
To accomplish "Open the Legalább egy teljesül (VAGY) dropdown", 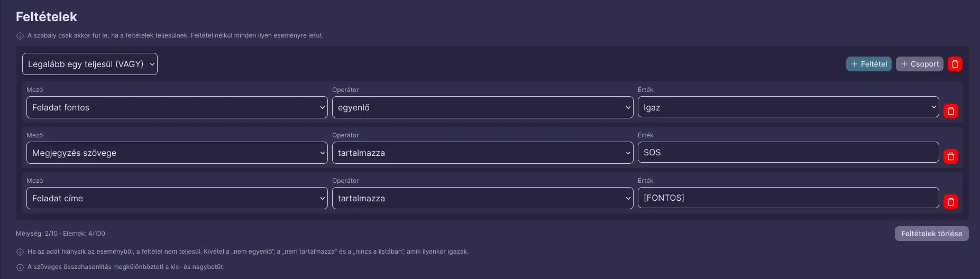I will pos(90,64).
